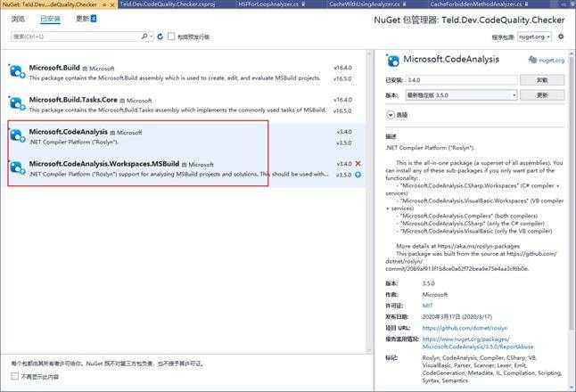The height and width of the screenshot is (392, 576).
Task: Open the MIT license link
Action: tap(428, 306)
